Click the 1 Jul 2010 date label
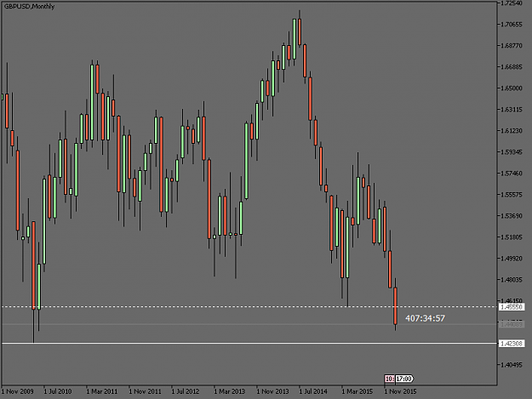The width and height of the screenshot is (532, 399). click(58, 391)
